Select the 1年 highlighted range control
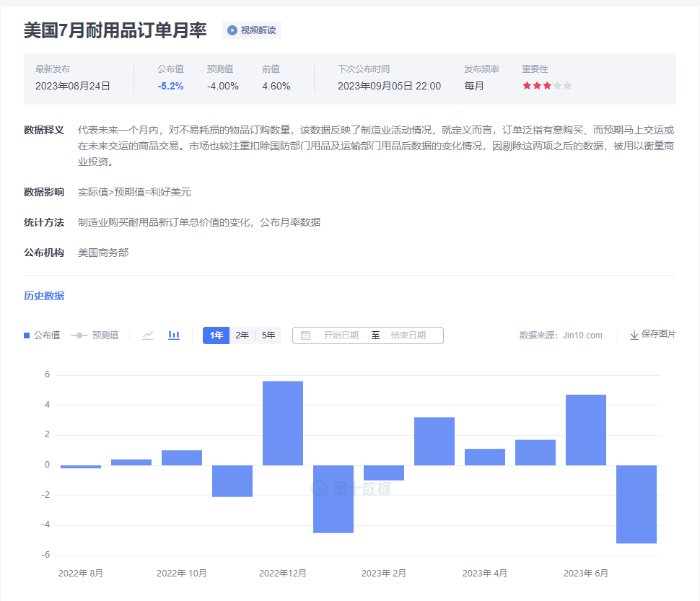 point(215,335)
